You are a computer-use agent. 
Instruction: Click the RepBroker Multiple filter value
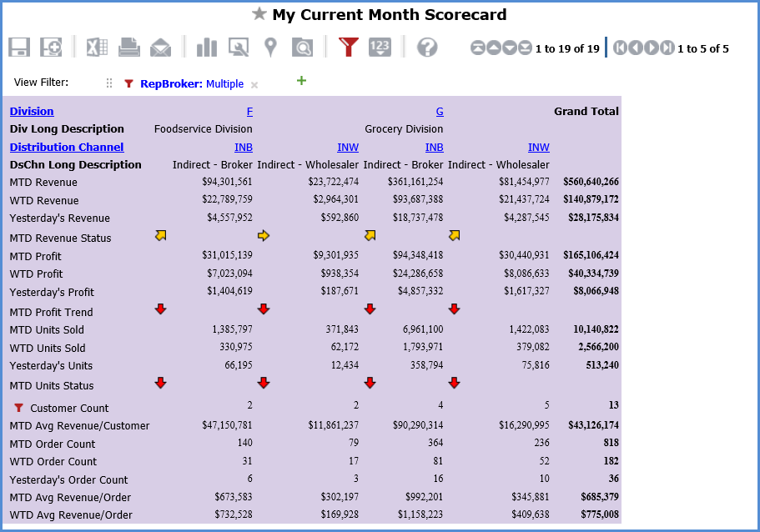point(224,83)
